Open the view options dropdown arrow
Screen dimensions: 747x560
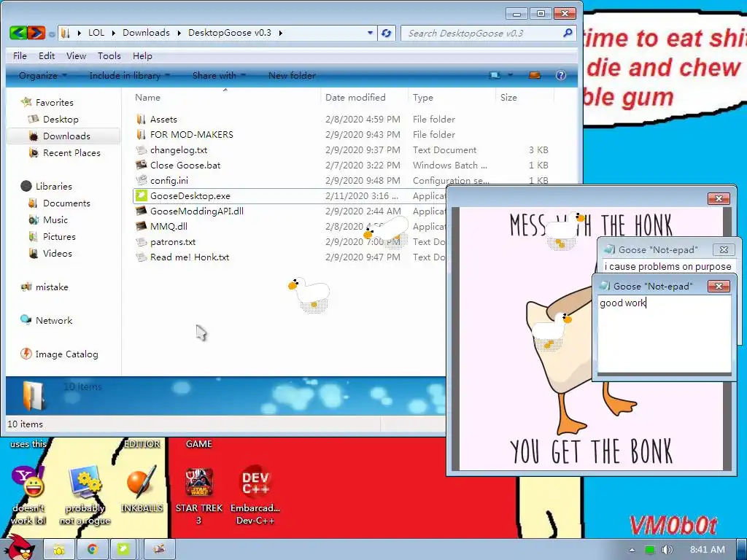[x=510, y=75]
